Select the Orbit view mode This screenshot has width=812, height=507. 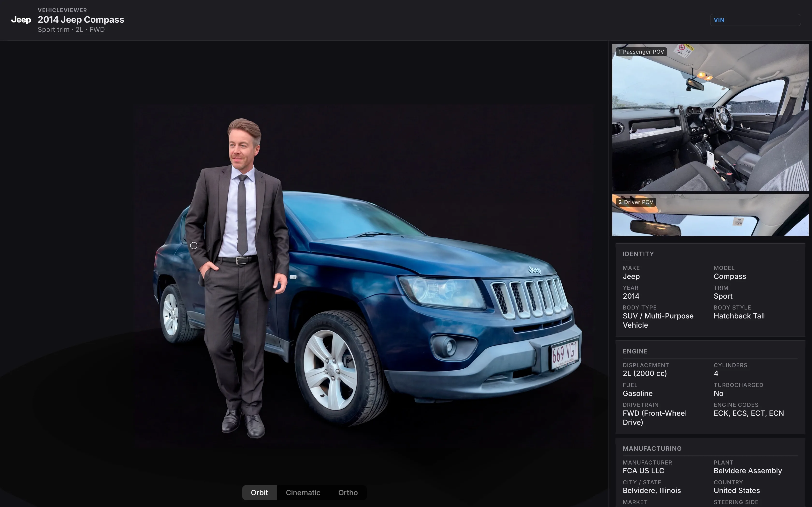tap(259, 493)
